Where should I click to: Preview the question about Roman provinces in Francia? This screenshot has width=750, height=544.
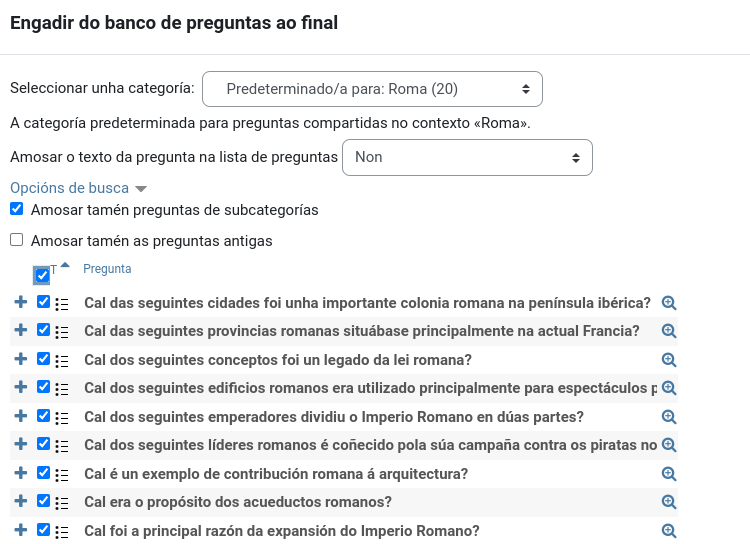[669, 331]
